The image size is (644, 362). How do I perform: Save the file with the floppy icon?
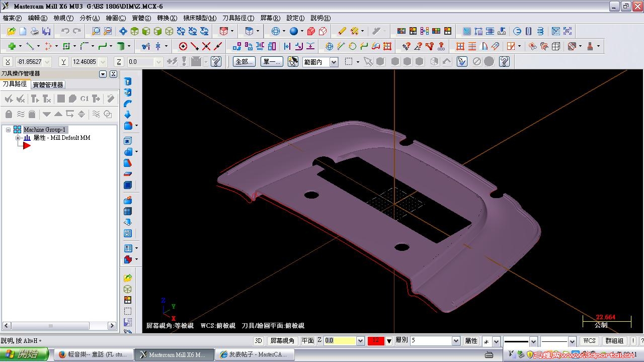click(46, 31)
